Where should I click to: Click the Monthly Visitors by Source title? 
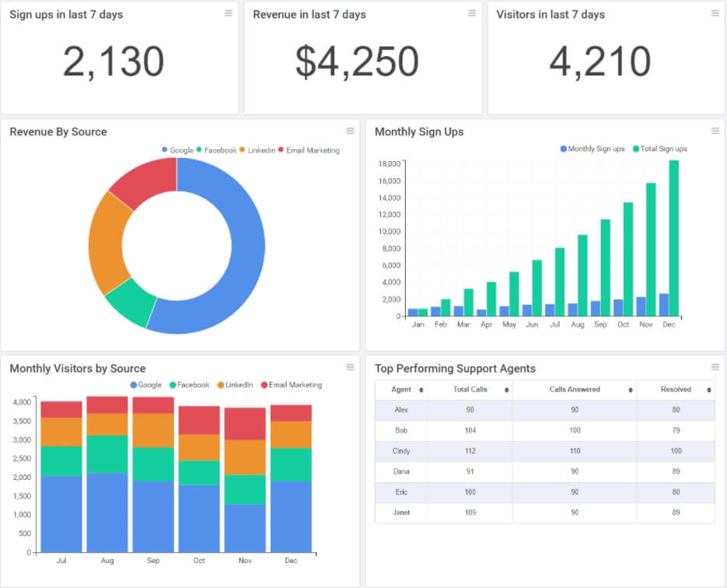tap(78, 369)
